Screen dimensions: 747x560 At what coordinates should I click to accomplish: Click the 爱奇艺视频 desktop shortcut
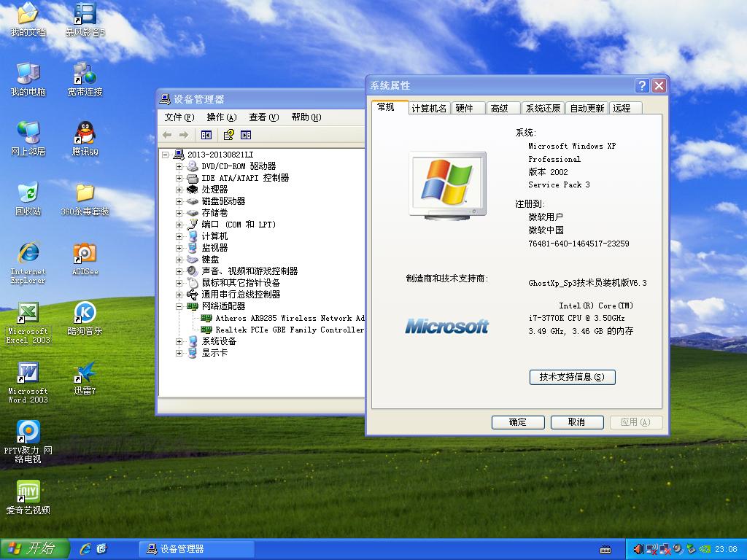pos(28,498)
